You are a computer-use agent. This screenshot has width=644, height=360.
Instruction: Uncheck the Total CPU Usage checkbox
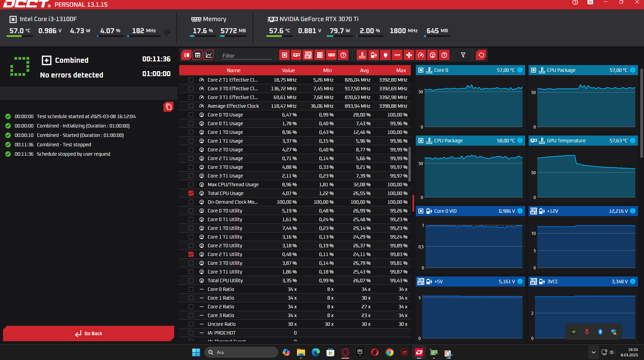pos(191,193)
